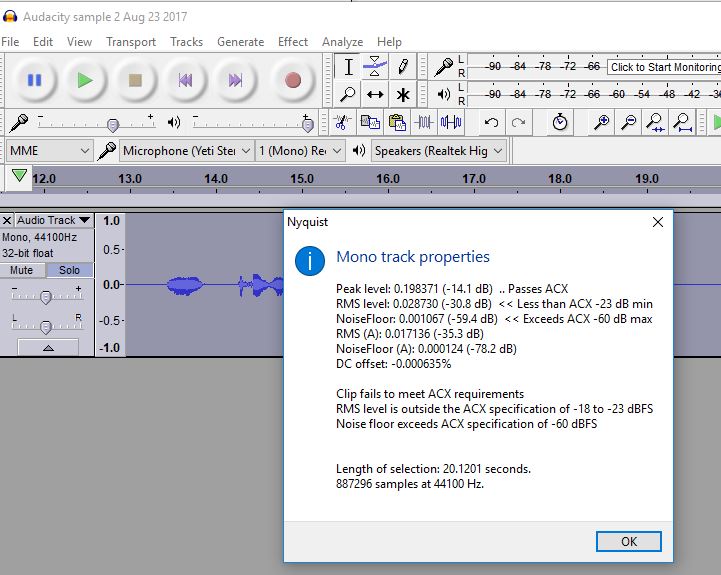Open the 1 (Mono) recording channels dropdown
Screen dimensions: 721x575
pyautogui.click(x=300, y=151)
